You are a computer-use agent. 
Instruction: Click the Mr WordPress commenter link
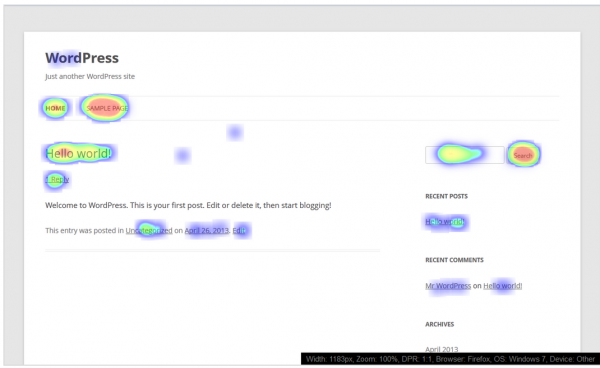(448, 286)
